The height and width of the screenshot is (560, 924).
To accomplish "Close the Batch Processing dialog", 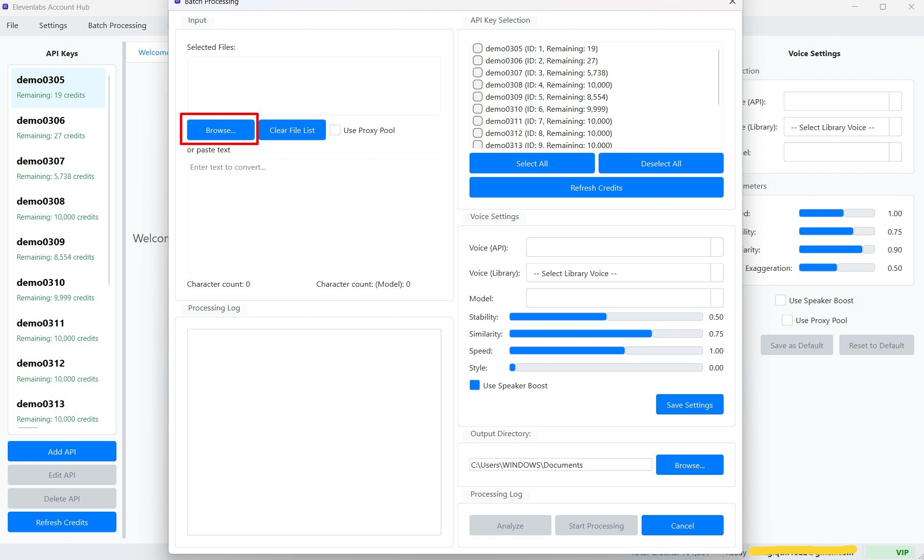I will tap(732, 2).
